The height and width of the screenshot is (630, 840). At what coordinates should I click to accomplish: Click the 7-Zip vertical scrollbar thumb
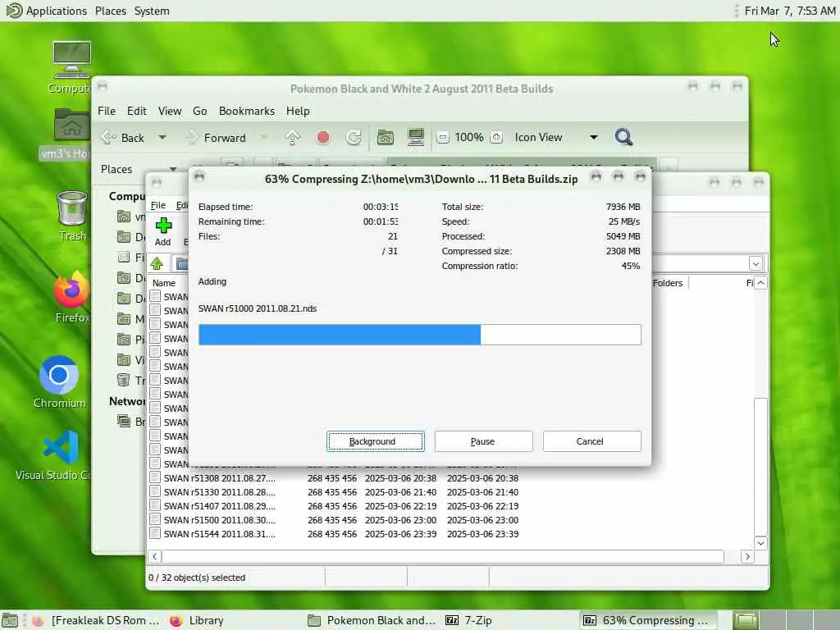(x=760, y=466)
